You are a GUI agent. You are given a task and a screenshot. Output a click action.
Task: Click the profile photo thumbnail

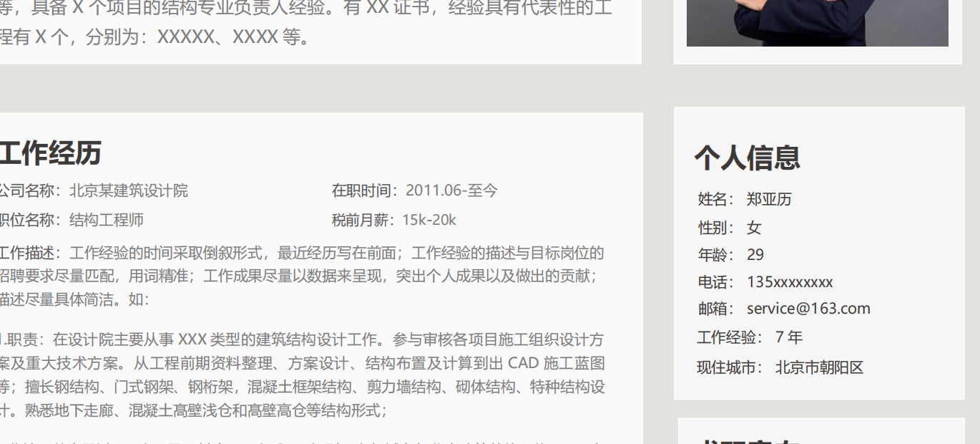click(x=818, y=23)
